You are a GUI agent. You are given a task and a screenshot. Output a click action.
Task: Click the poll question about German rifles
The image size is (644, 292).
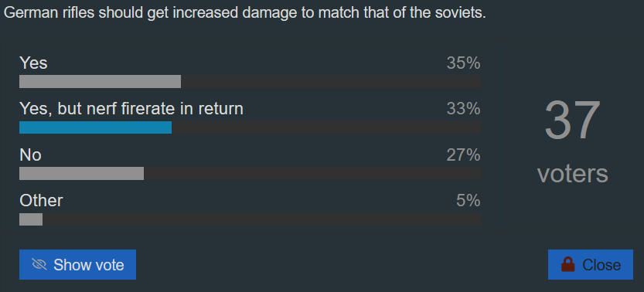click(x=245, y=13)
